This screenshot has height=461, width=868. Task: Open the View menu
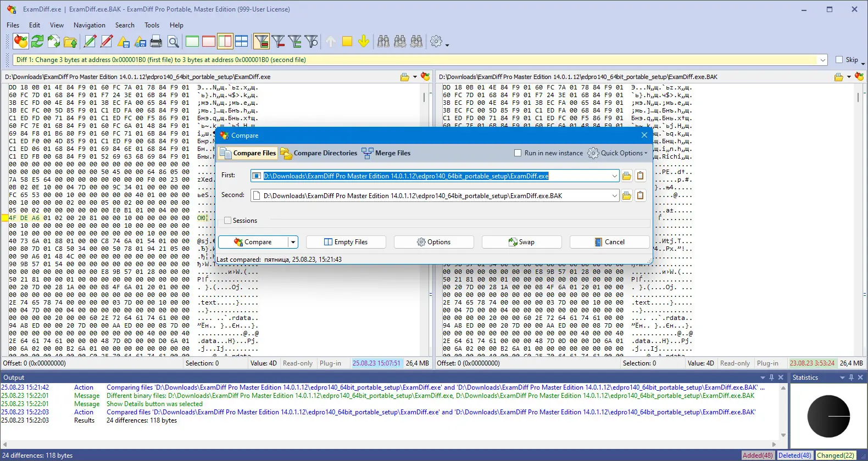pos(57,25)
